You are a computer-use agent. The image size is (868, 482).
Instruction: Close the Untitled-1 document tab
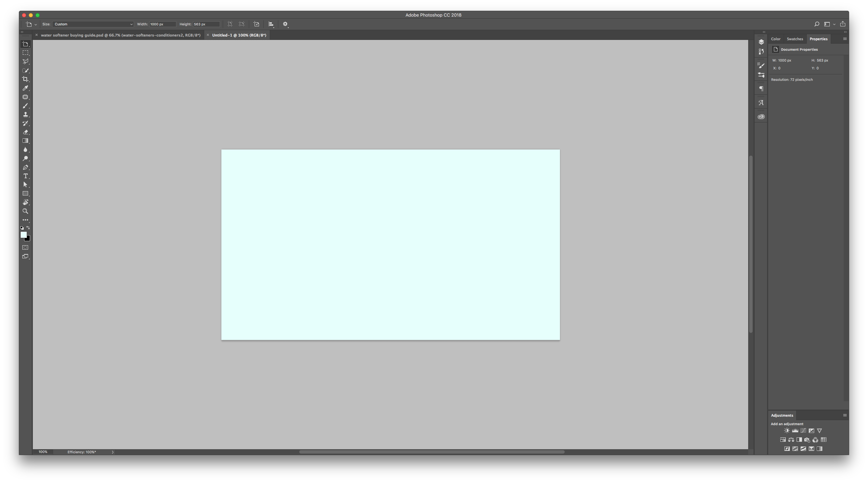point(208,35)
